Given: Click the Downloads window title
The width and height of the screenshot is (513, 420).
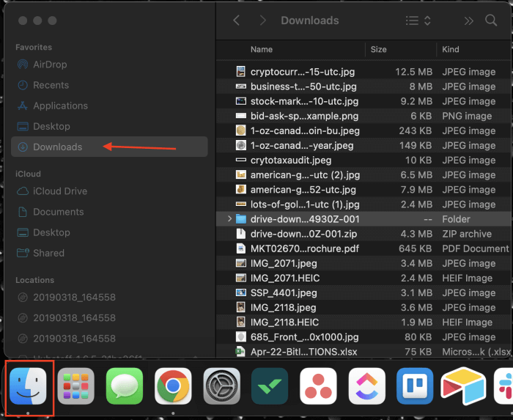Looking at the screenshot, I should (310, 21).
